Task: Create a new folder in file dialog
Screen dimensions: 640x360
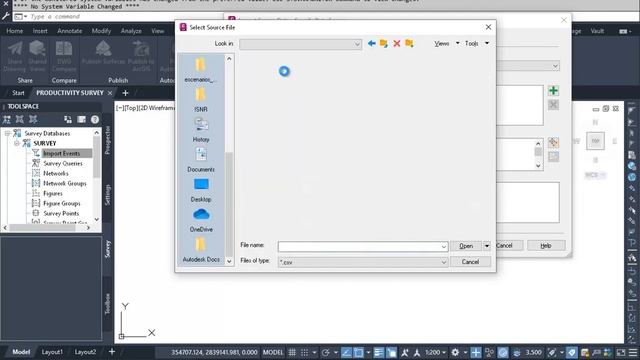Action: click(x=409, y=43)
